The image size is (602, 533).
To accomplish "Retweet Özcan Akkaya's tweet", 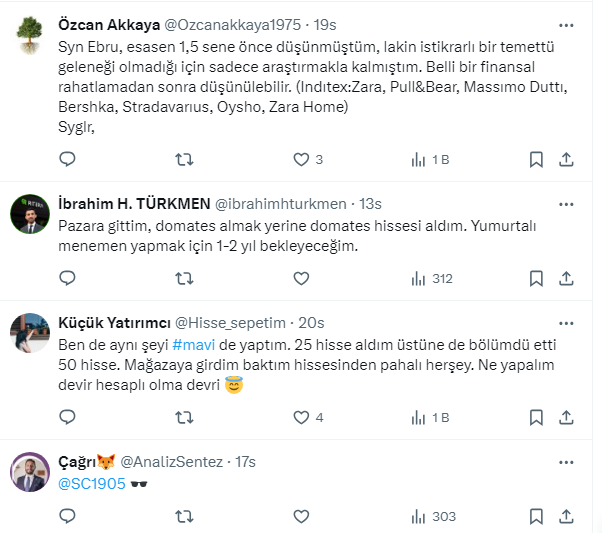I will [x=184, y=159].
